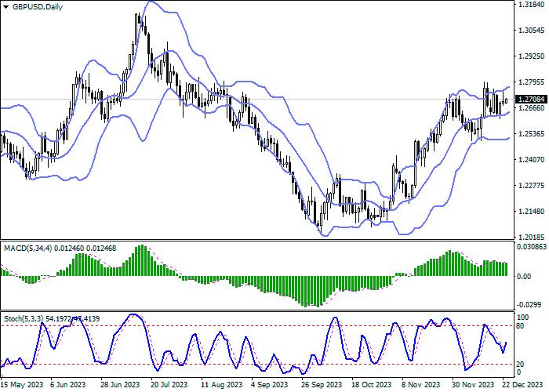This screenshot has width=549, height=392.
Task: Select the 8 Nov 2023 date label
Action: [x=420, y=384]
